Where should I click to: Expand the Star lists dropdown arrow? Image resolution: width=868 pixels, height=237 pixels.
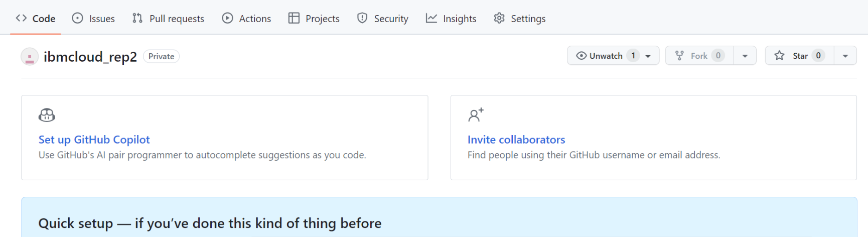tap(845, 56)
